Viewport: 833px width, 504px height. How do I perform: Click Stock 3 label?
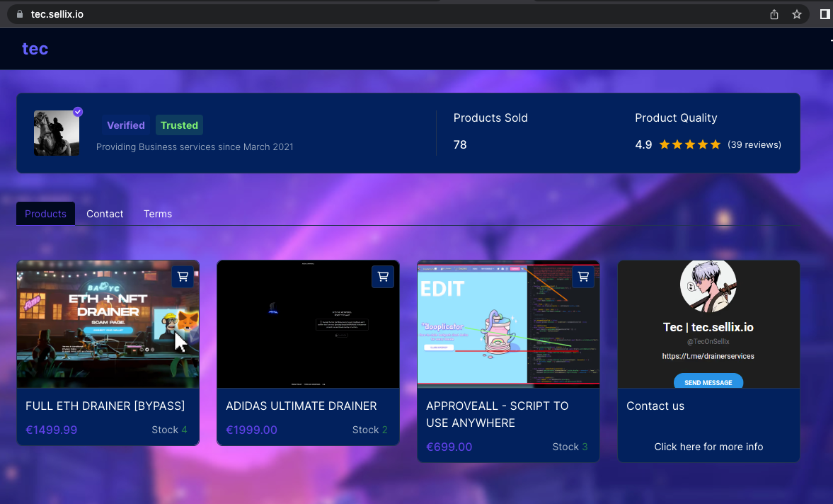[x=570, y=447]
